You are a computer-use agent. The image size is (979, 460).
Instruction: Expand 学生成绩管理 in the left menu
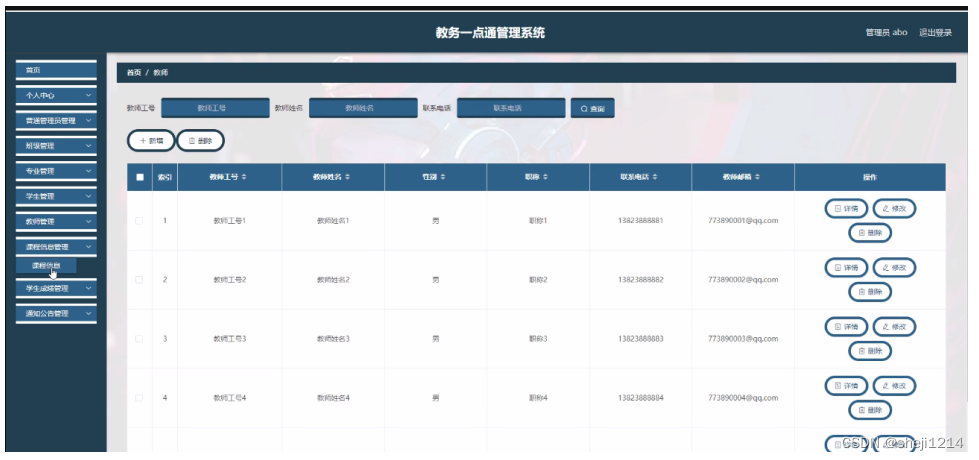(x=56, y=288)
